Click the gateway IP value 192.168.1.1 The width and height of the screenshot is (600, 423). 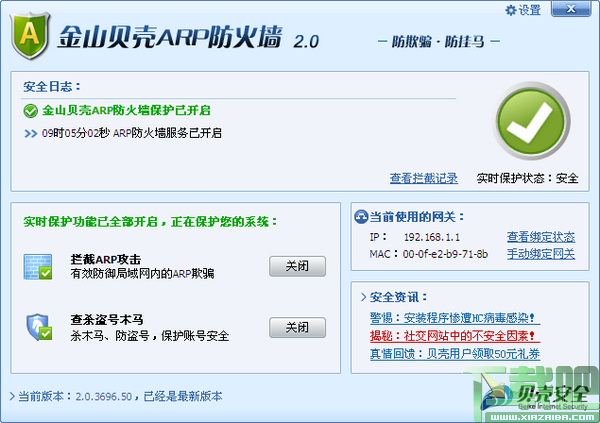432,237
